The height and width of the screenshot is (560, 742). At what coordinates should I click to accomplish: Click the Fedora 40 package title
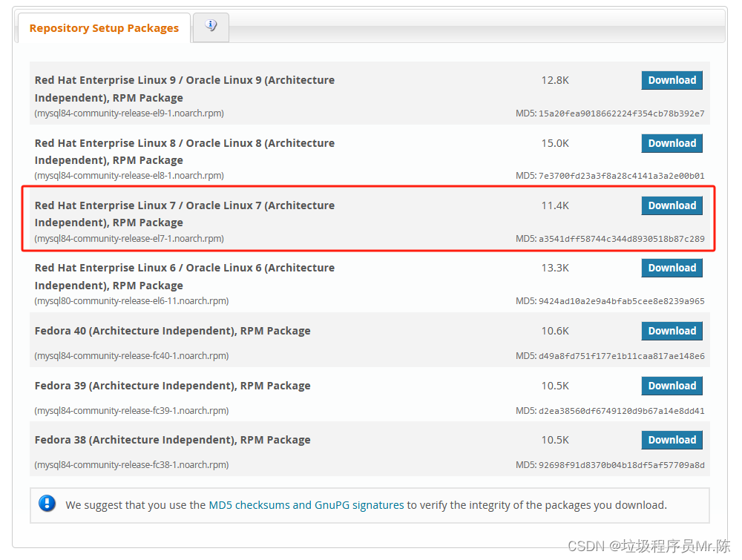coord(172,331)
